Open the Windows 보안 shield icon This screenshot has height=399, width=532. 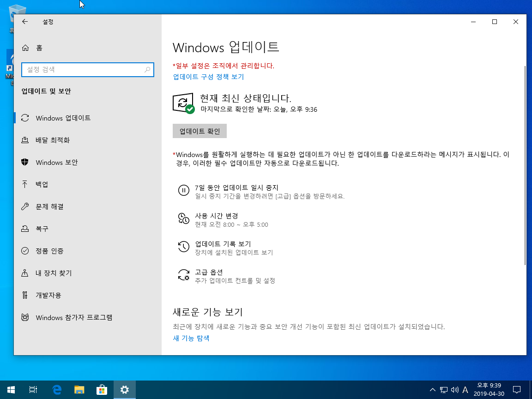coord(25,162)
